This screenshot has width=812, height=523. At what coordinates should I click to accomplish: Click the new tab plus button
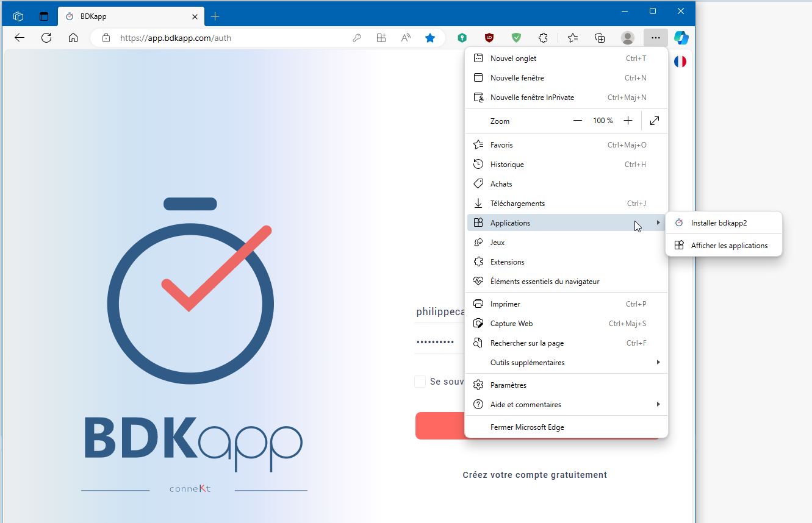tap(215, 16)
